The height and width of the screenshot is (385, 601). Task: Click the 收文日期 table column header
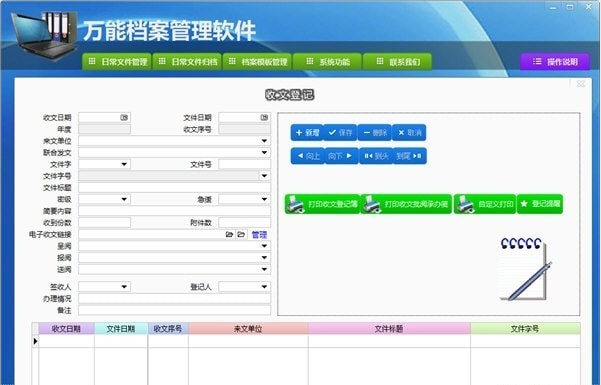click(x=66, y=329)
